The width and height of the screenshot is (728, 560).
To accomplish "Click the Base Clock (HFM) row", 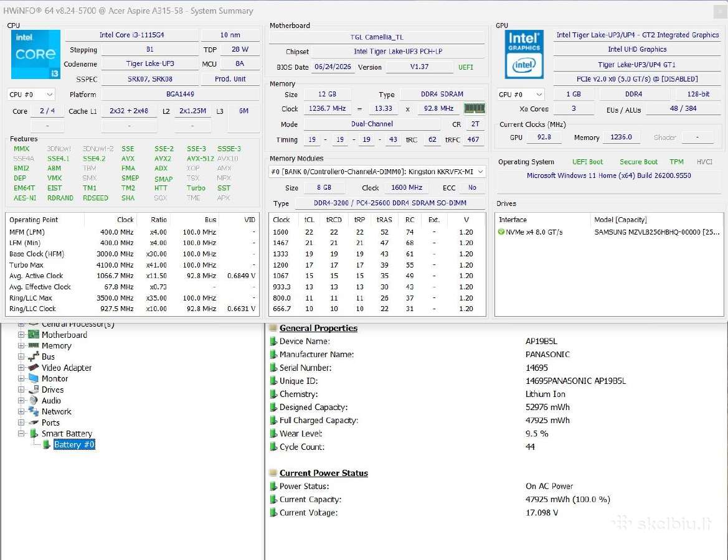I will (x=132, y=254).
